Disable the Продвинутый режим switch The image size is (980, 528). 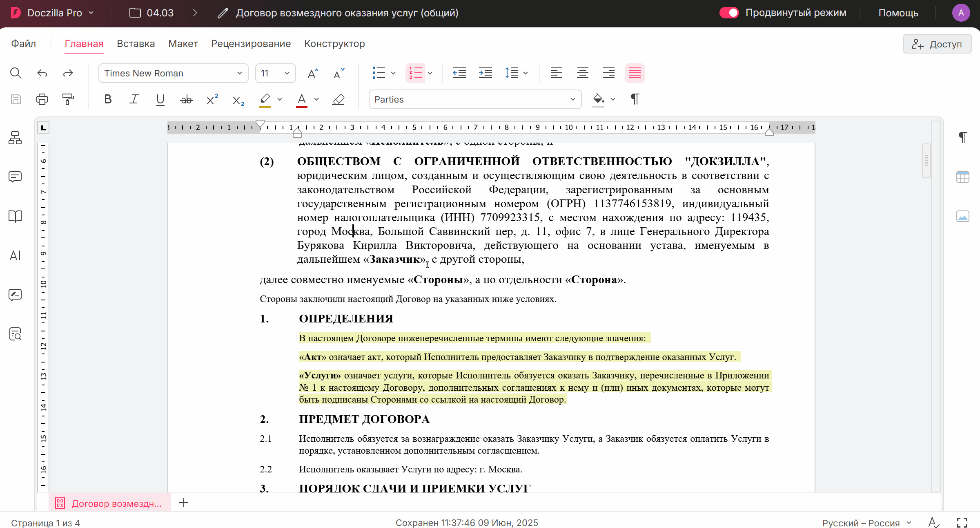coord(729,13)
